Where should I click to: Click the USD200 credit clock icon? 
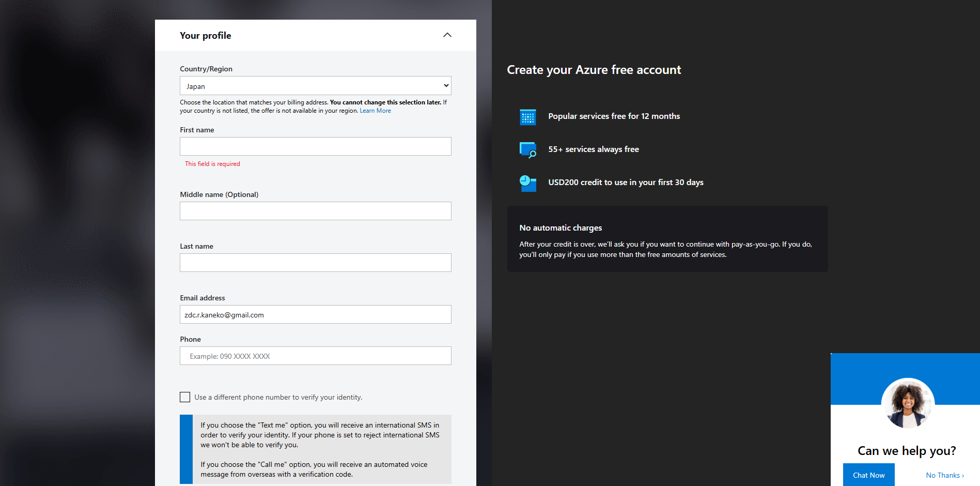coord(527,183)
